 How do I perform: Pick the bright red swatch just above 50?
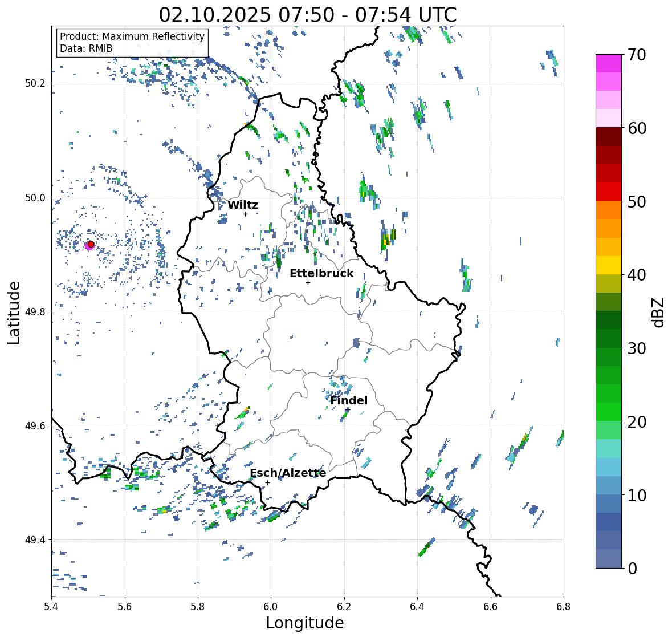(x=609, y=192)
